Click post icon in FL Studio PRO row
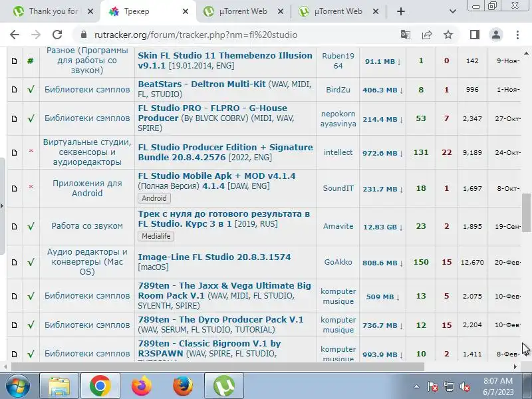The height and width of the screenshot is (399, 532). [x=14, y=118]
